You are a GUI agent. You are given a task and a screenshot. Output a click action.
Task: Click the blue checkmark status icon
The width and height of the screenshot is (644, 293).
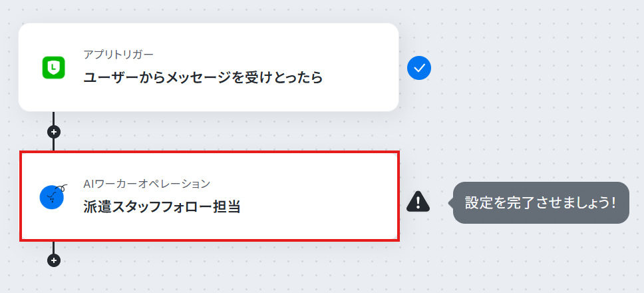click(419, 68)
